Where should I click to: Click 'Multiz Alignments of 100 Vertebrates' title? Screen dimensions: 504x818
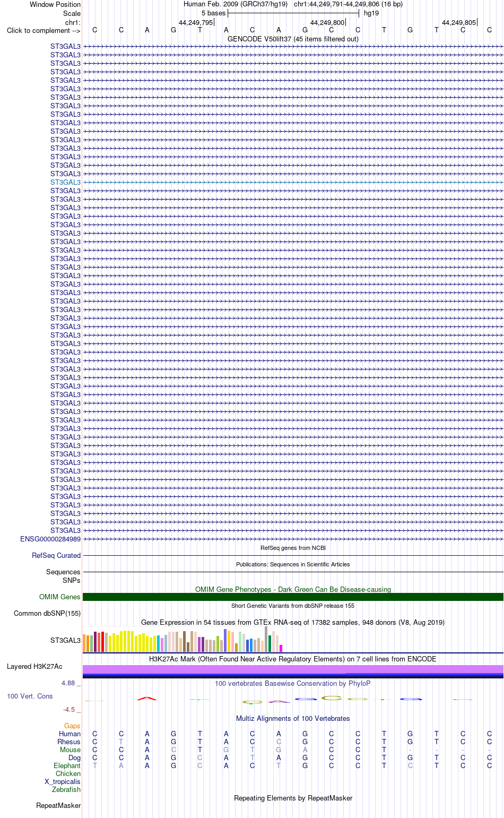click(293, 718)
